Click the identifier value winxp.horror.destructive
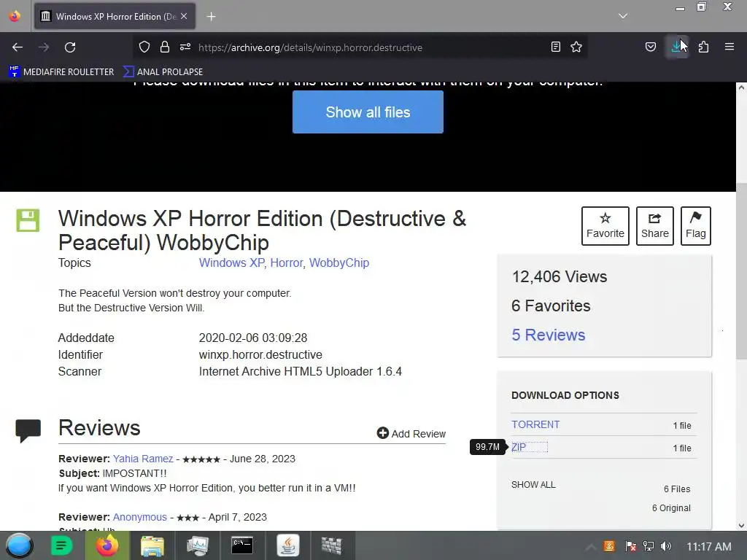747x560 pixels. tap(260, 355)
